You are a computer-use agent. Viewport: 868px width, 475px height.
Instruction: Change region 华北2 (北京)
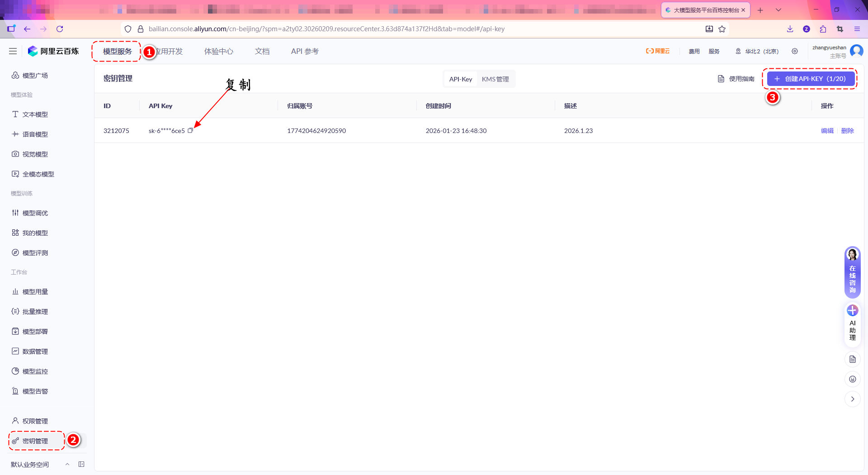click(x=757, y=52)
